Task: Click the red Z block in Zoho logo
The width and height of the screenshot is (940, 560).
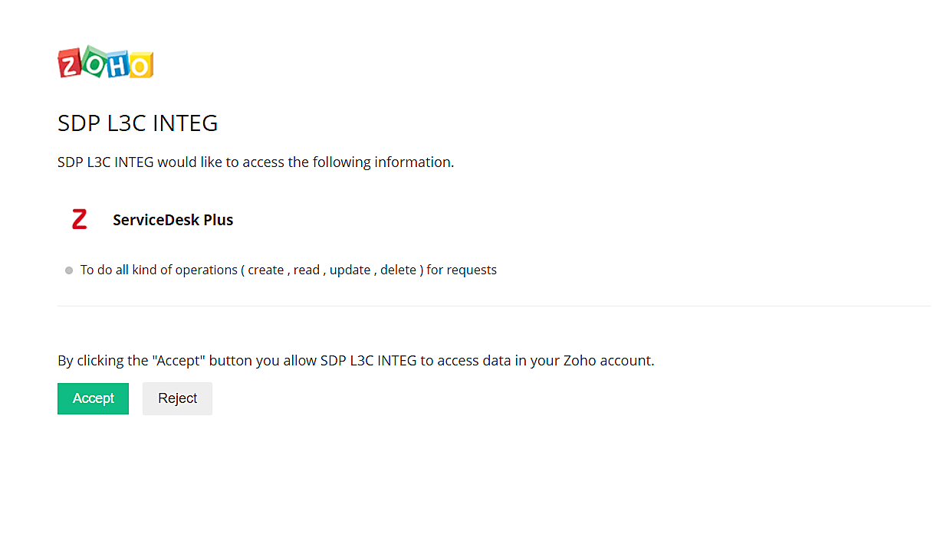Action: coord(70,65)
